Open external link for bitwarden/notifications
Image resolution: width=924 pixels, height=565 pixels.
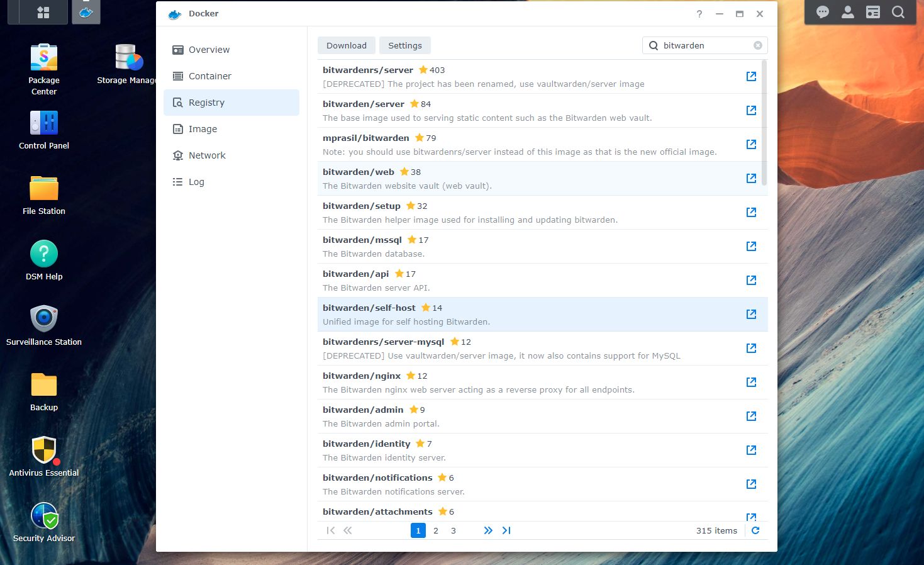pyautogui.click(x=751, y=484)
